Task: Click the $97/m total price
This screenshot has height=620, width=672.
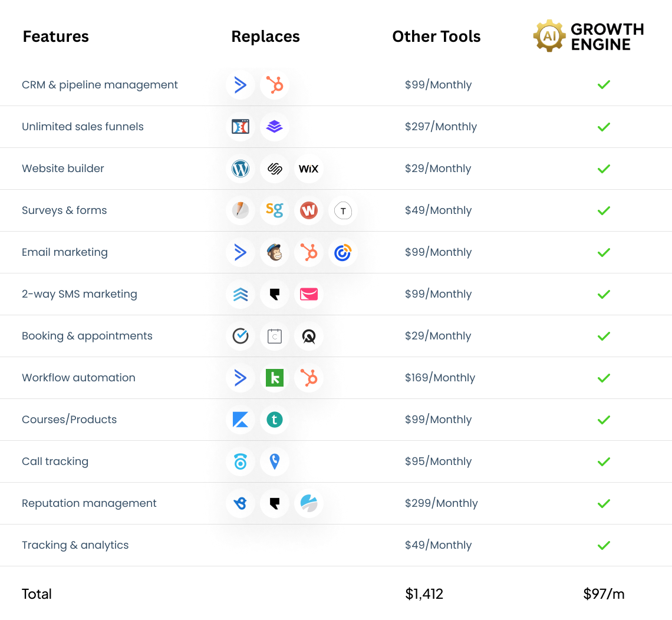Action: click(x=604, y=594)
